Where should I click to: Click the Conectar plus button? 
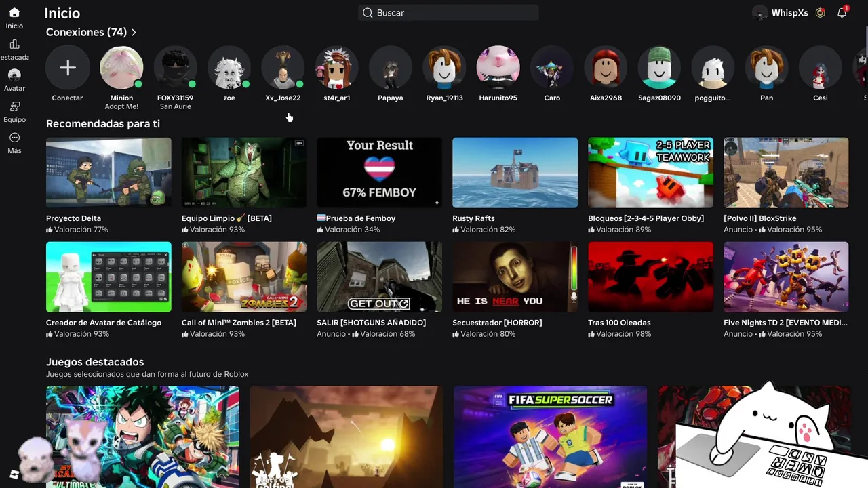click(x=68, y=68)
